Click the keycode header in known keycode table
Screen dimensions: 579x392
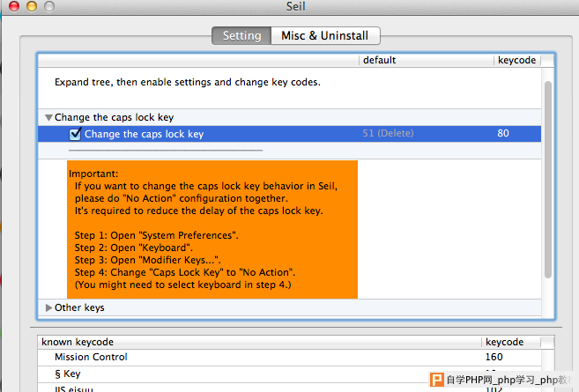point(511,342)
